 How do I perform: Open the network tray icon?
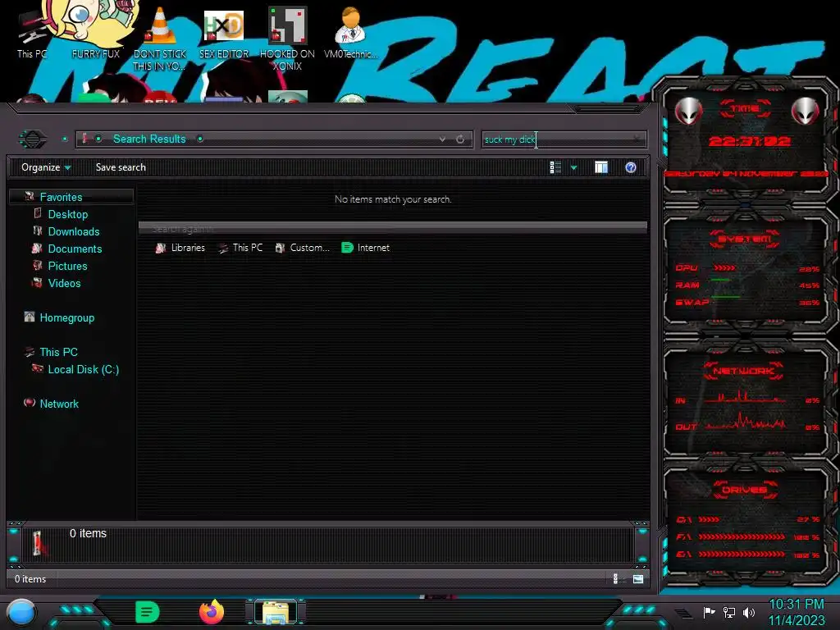pos(729,612)
